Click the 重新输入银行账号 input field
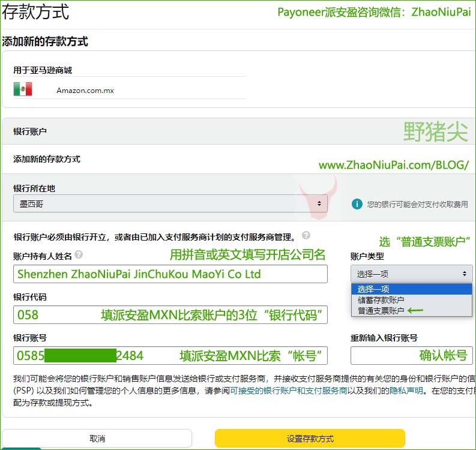The height and width of the screenshot is (450, 476). click(x=412, y=355)
